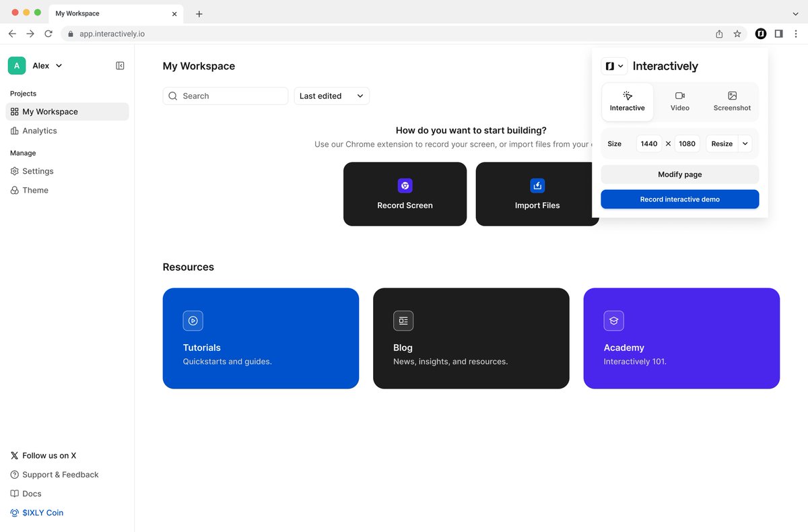Viewport: 808px width, 532px height.
Task: Open Docs link
Action: point(26,494)
